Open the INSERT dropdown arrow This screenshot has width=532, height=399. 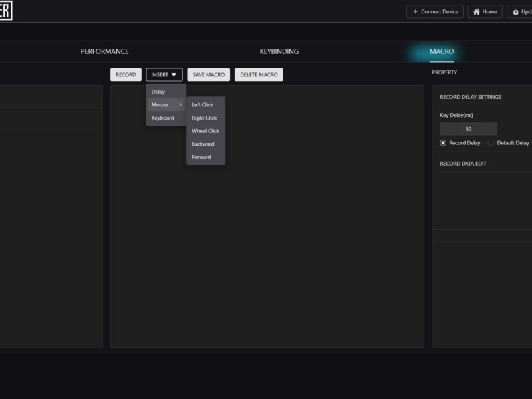pyautogui.click(x=174, y=74)
